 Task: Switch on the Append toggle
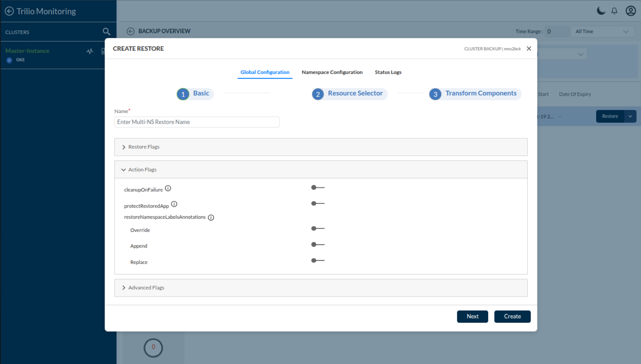point(318,245)
